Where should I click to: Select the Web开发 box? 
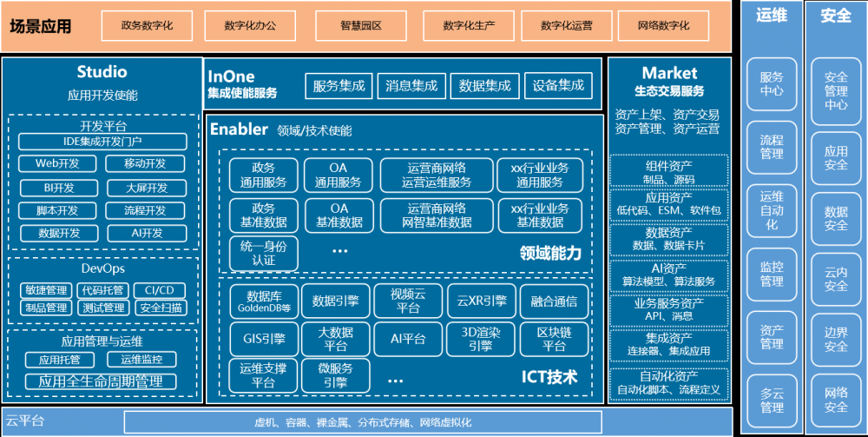(x=57, y=164)
